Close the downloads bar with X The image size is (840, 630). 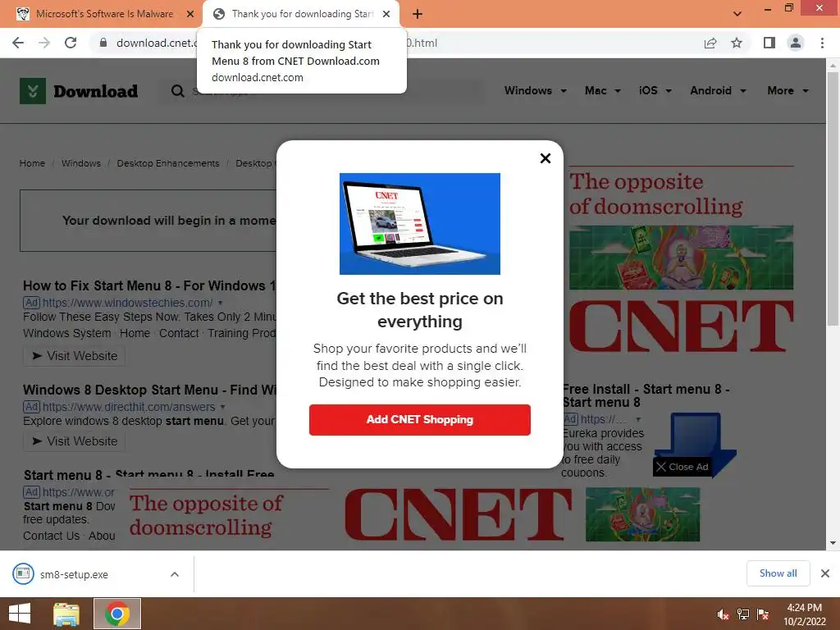click(x=825, y=573)
